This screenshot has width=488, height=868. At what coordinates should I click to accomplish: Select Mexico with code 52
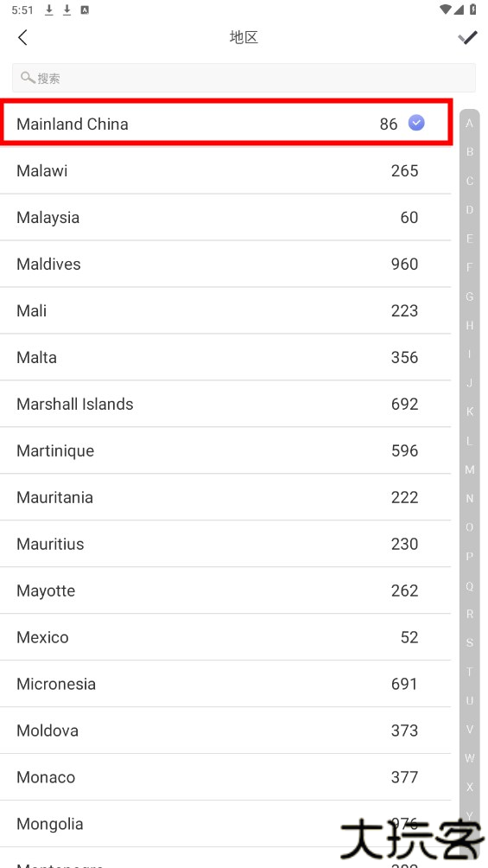click(x=225, y=637)
